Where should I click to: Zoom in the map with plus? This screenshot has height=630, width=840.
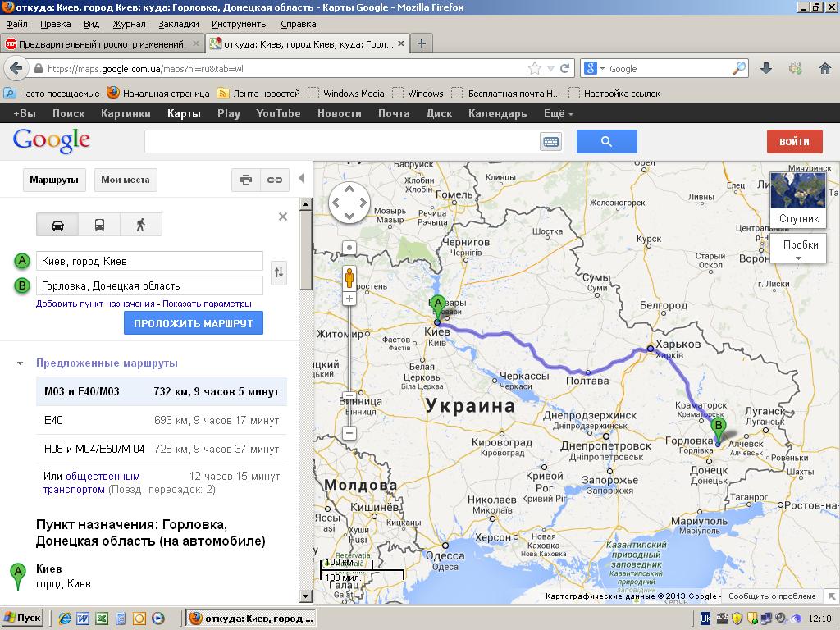click(x=349, y=299)
